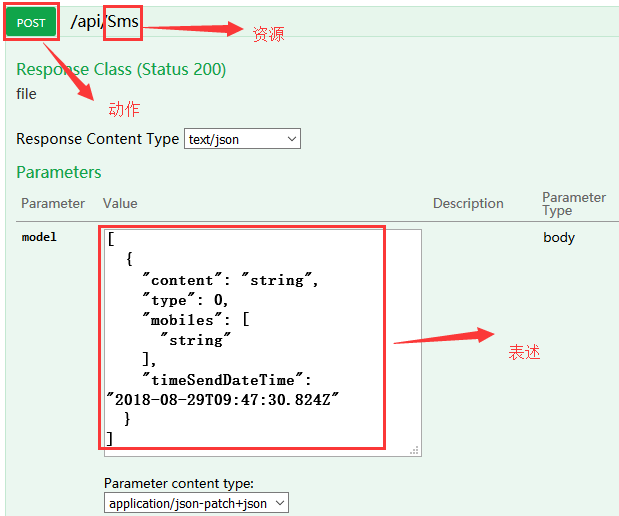
Task: Click the green POST method button
Action: tap(31, 23)
